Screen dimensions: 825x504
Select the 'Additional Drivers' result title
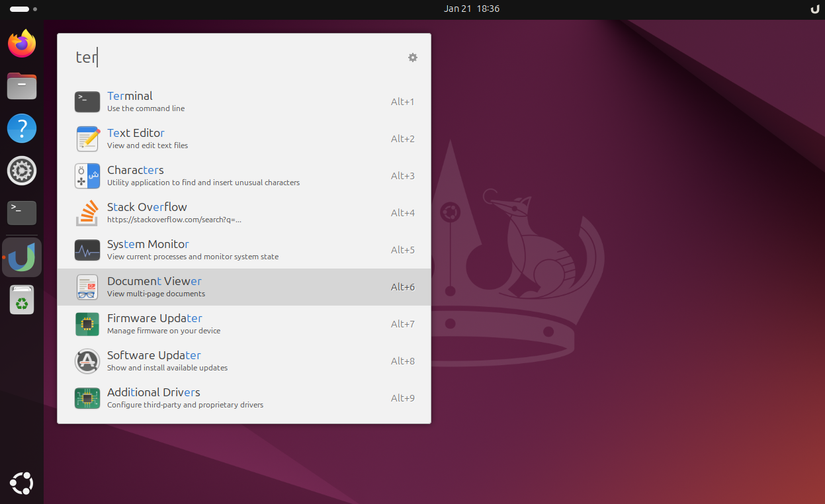[x=154, y=392]
